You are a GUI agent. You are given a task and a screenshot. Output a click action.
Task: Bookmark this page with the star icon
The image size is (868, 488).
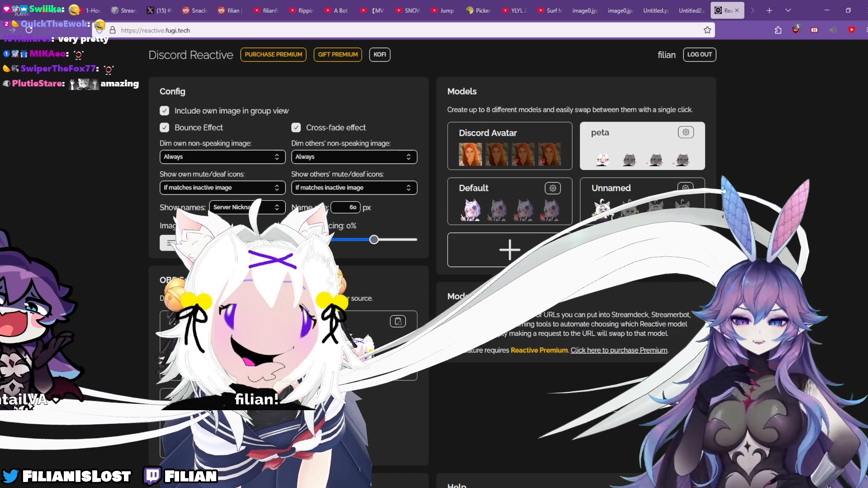click(707, 30)
